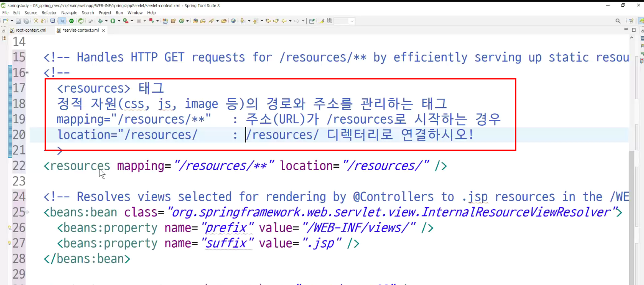This screenshot has height=285, width=644.
Task: Click the globe Web Browser icon
Action: coord(233,21)
